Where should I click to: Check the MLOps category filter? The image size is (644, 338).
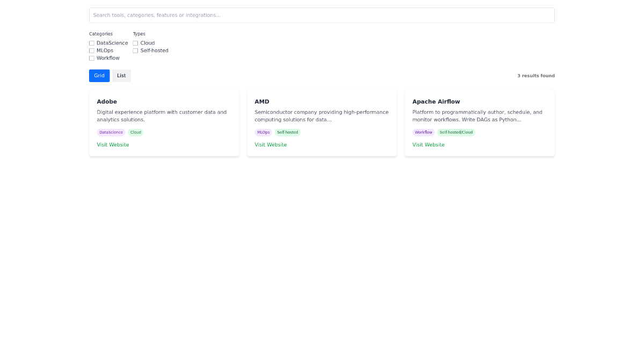click(x=92, y=50)
